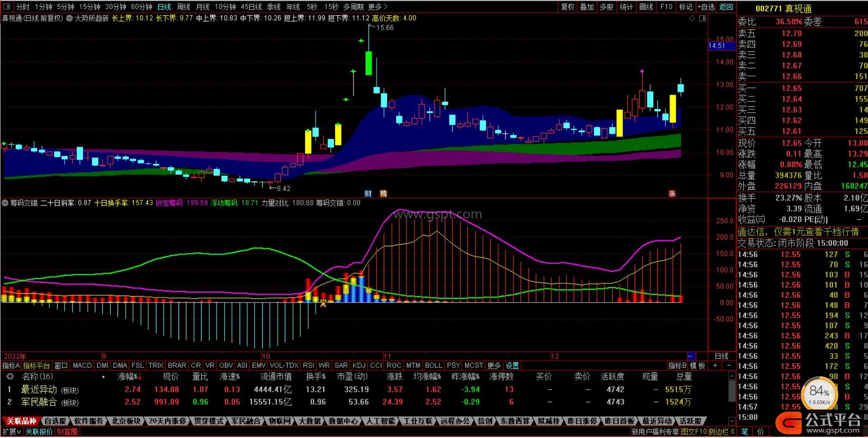The image size is (868, 438).
Task: Toggle the panel layout icon before 分时
Action: tap(7, 7)
